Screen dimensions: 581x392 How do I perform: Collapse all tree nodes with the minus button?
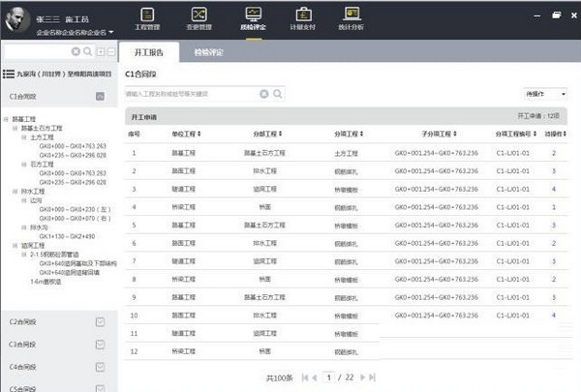[112, 50]
